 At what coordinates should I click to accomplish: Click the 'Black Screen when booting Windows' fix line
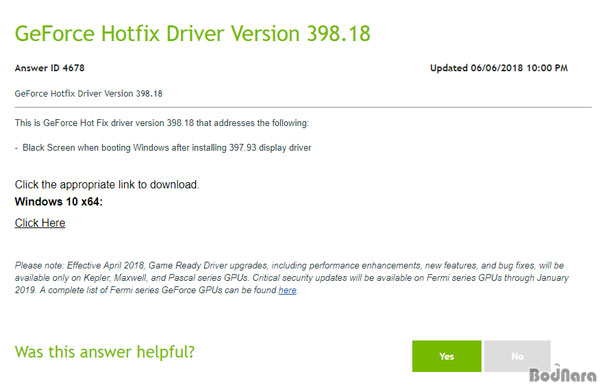point(163,148)
